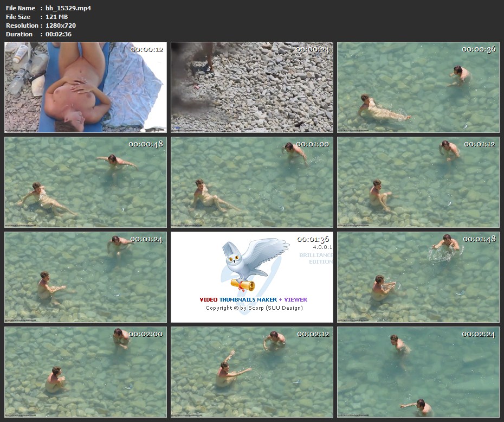This screenshot has width=504, height=422.
Task: Choose the thumbnail marked 00:01:12
Action: (418, 182)
